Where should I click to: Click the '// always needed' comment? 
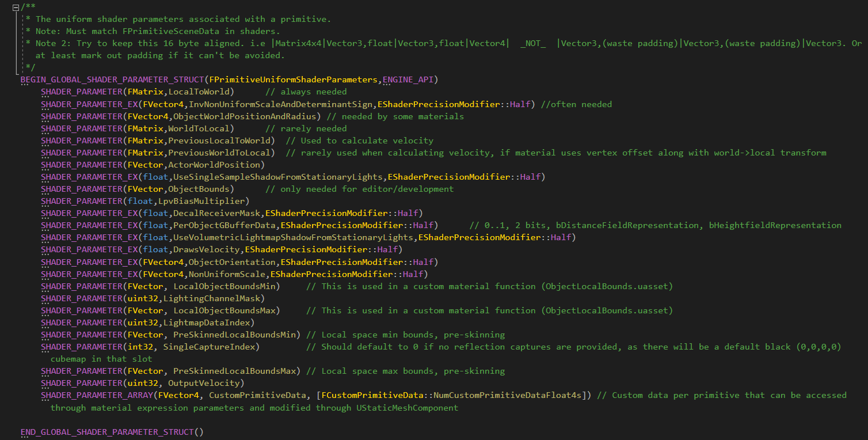pos(306,92)
